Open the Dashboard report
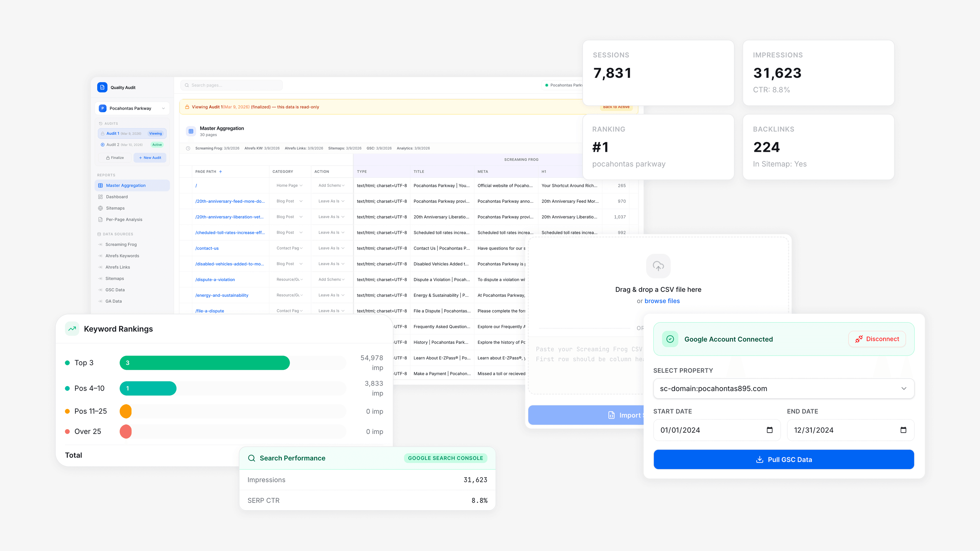 (x=132, y=197)
